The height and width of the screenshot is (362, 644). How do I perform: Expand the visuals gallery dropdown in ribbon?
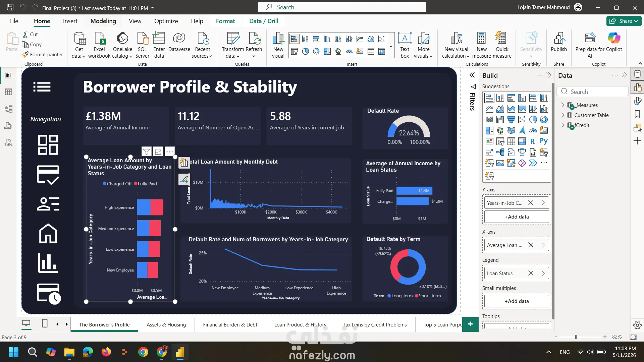click(391, 46)
